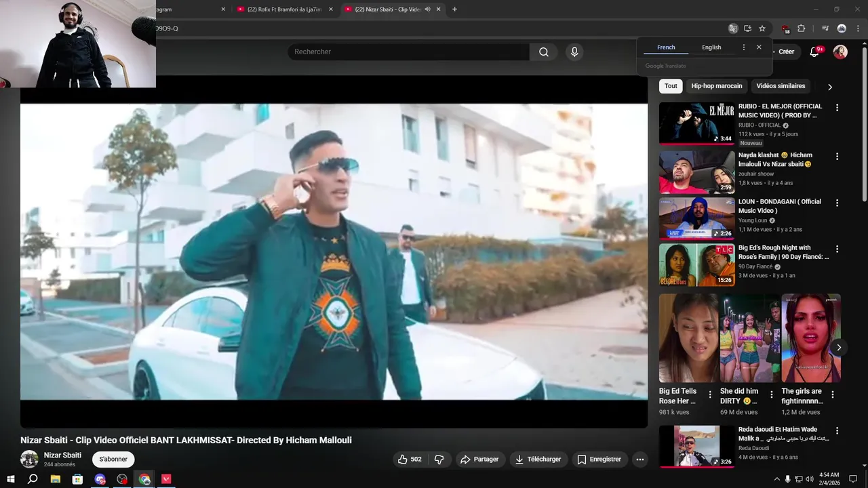Screen dimensions: 868x488
Task: Click the YouTube search magnifier button
Action: 544,52
